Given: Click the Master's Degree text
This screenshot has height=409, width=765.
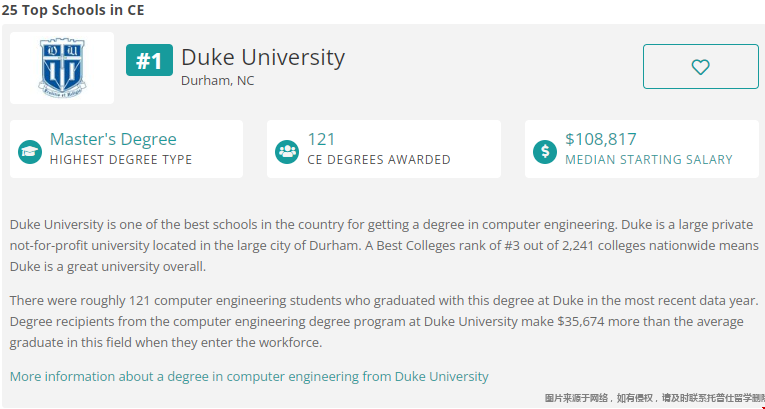Looking at the screenshot, I should click(113, 139).
